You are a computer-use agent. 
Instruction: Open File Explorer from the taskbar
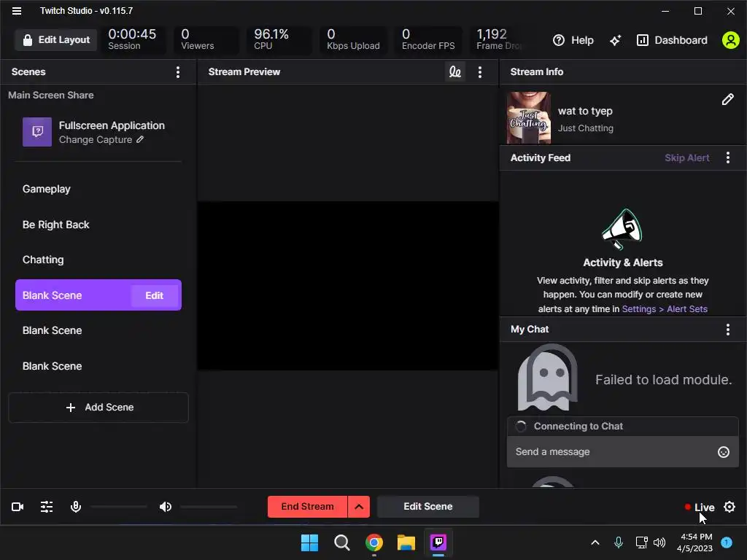406,542
